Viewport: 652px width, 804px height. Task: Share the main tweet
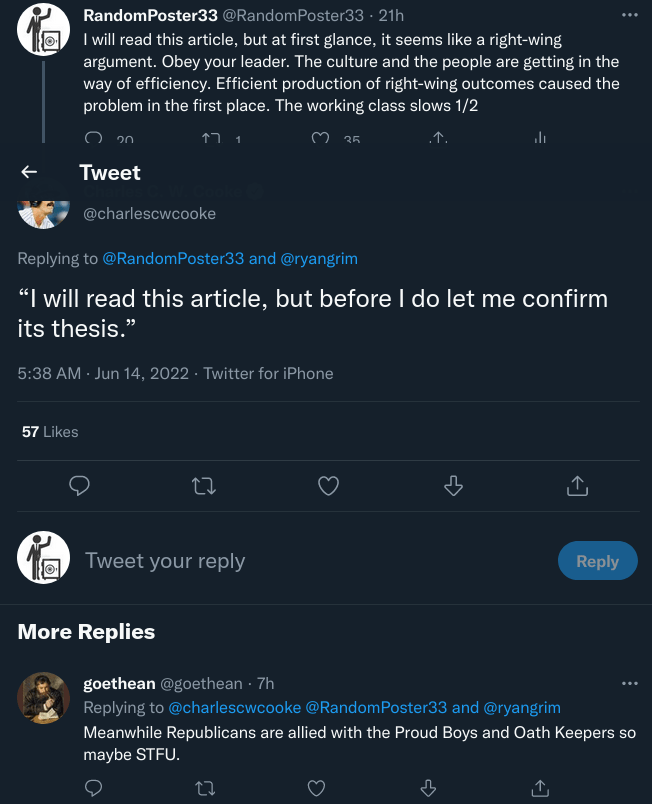577,486
